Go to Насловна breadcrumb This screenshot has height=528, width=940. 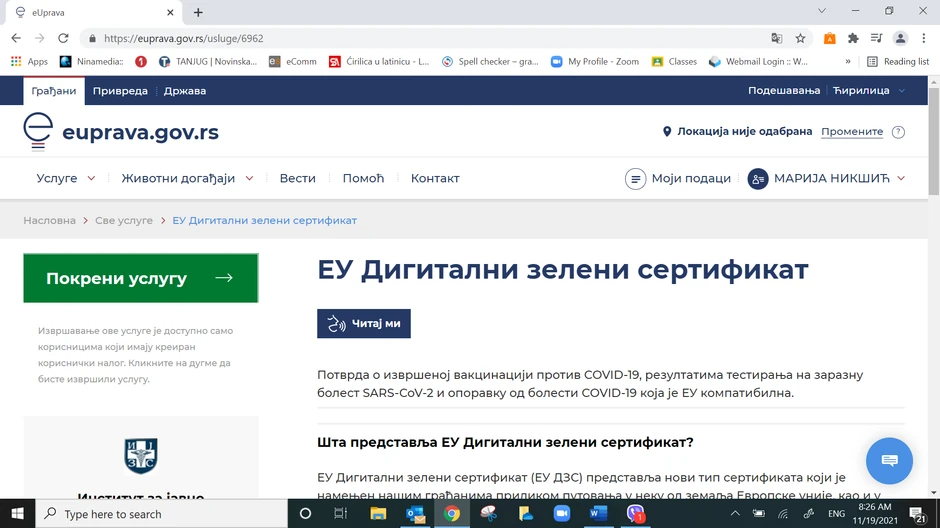click(x=49, y=221)
